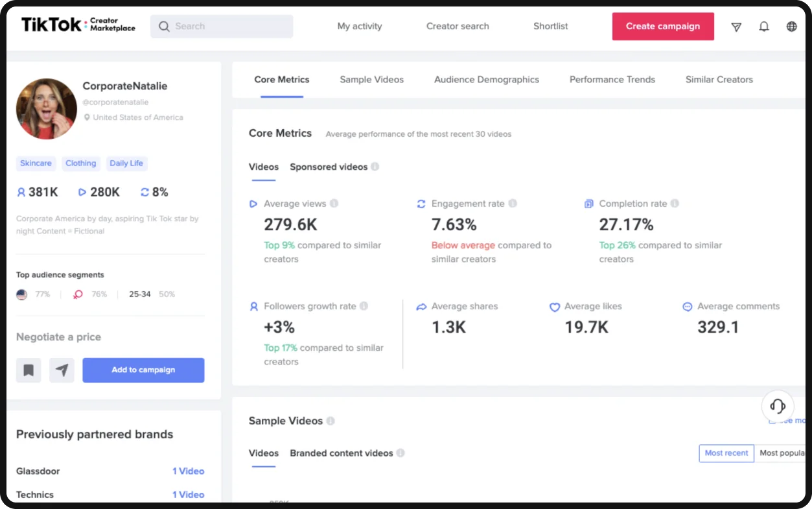
Task: Click the info icon next to Sample Videos heading
Action: (x=331, y=420)
